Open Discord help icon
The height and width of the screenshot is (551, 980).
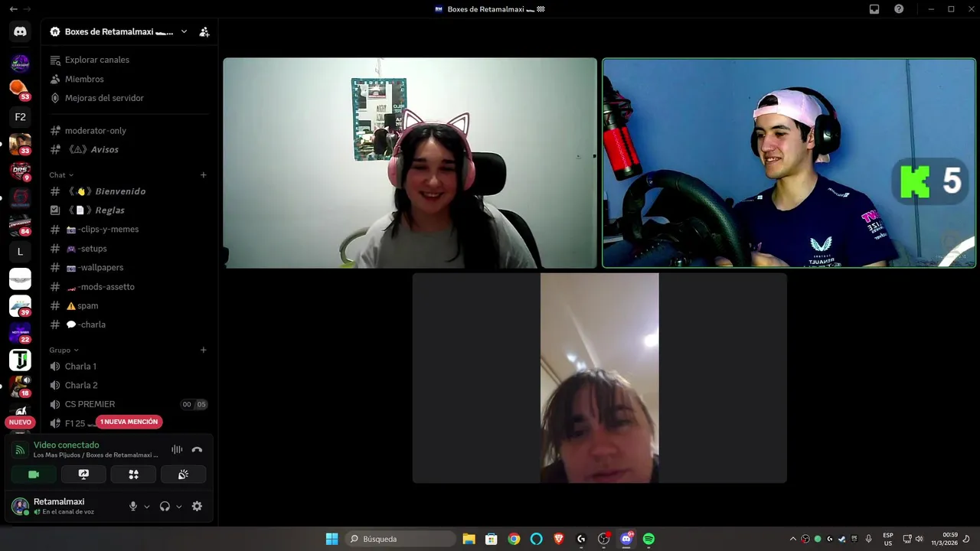[x=899, y=9]
